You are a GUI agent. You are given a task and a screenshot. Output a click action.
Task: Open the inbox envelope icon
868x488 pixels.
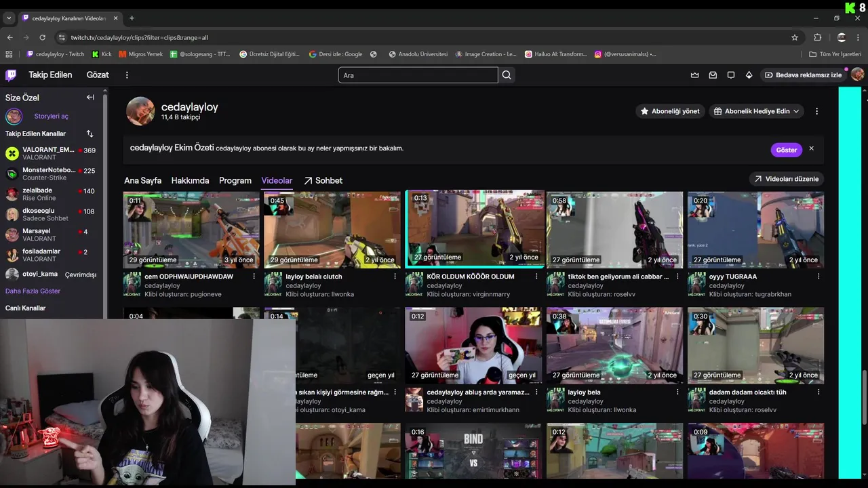pyautogui.click(x=713, y=75)
